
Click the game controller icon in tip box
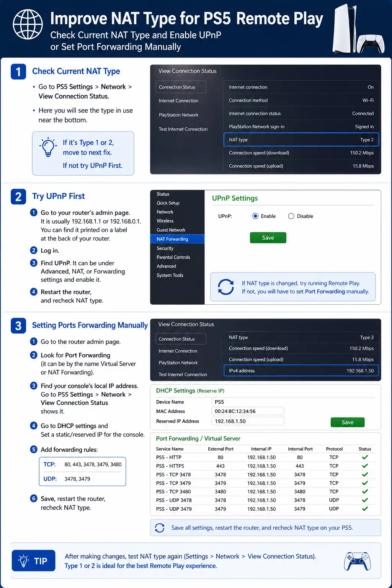tap(357, 561)
